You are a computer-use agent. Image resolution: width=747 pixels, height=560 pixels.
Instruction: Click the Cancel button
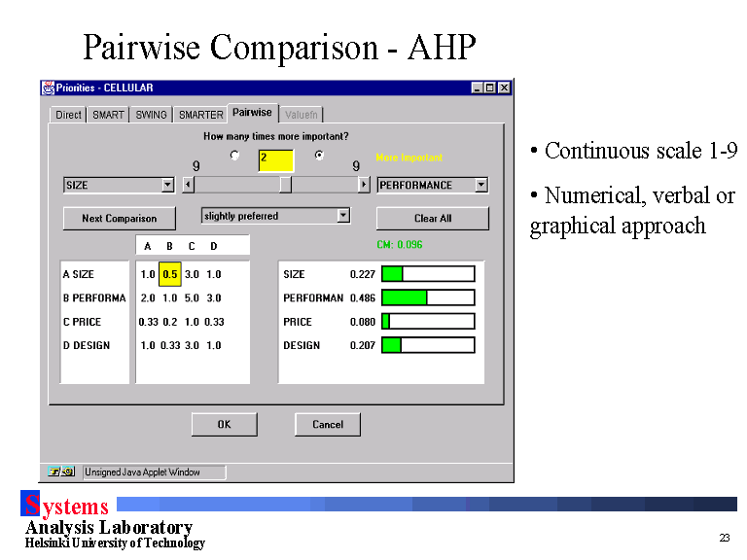tap(328, 424)
